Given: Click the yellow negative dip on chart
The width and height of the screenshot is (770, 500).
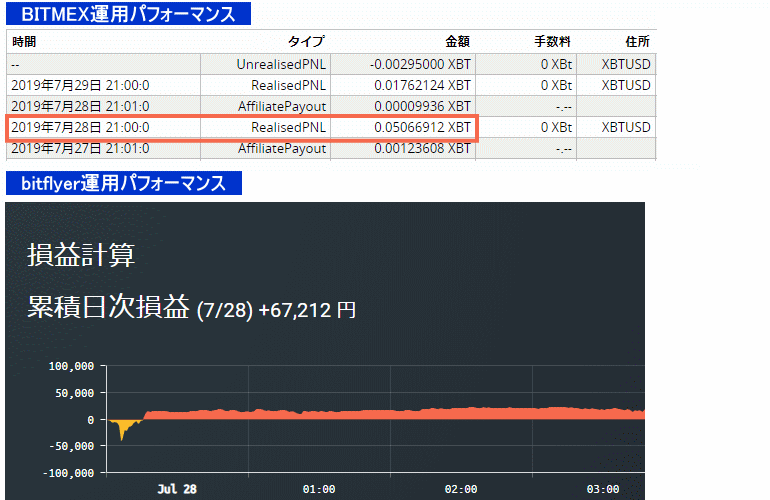Looking at the screenshot, I should pos(124,428).
